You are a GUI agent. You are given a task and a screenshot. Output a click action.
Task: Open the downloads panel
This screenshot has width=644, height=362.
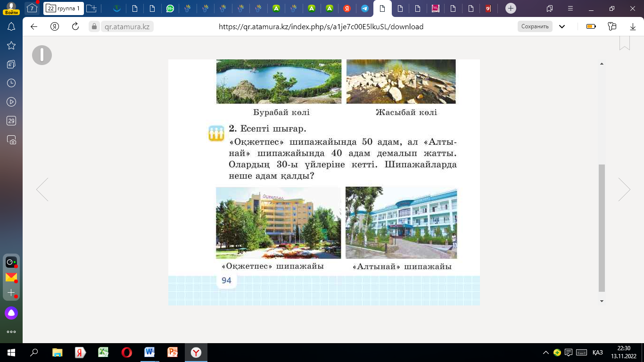pos(633,27)
